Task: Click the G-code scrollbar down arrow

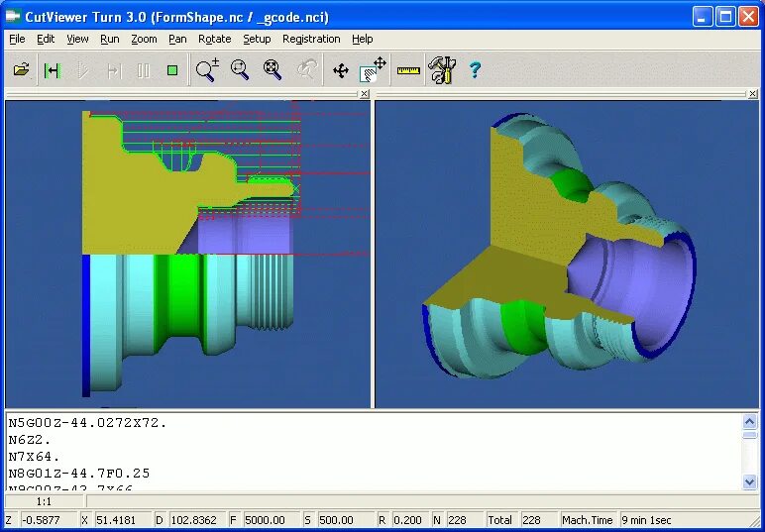Action: [750, 481]
